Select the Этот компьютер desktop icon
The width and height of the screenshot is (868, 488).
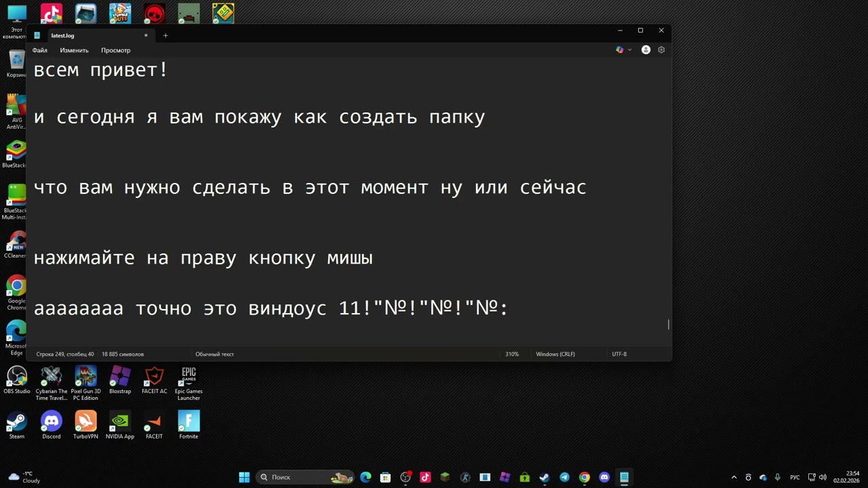[16, 21]
